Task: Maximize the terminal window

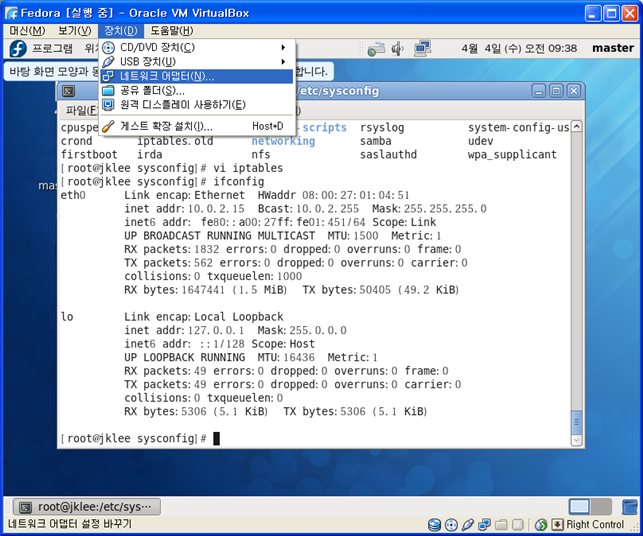Action: 556,91
